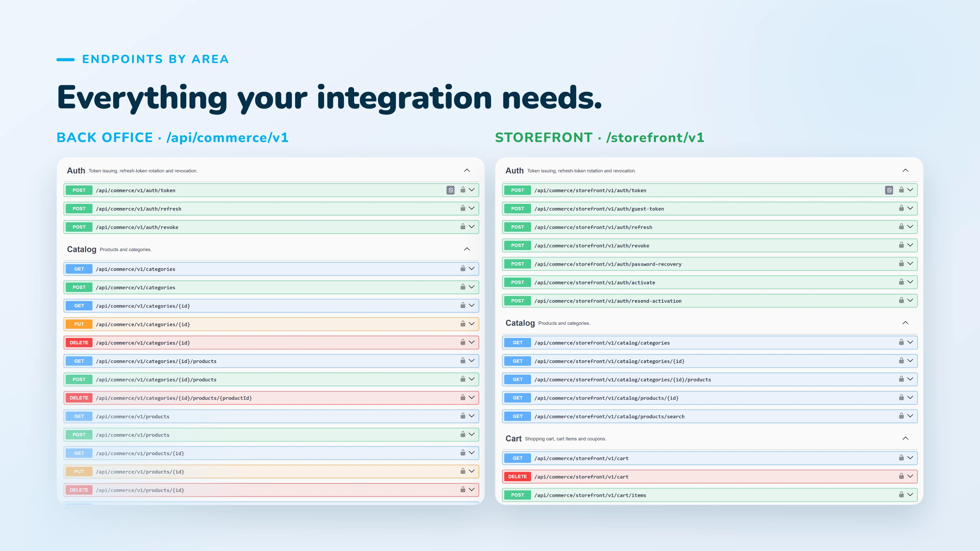Click path /api/commerce/v1/products/{id} on GET row
Image resolution: width=980 pixels, height=551 pixels.
pos(140,454)
